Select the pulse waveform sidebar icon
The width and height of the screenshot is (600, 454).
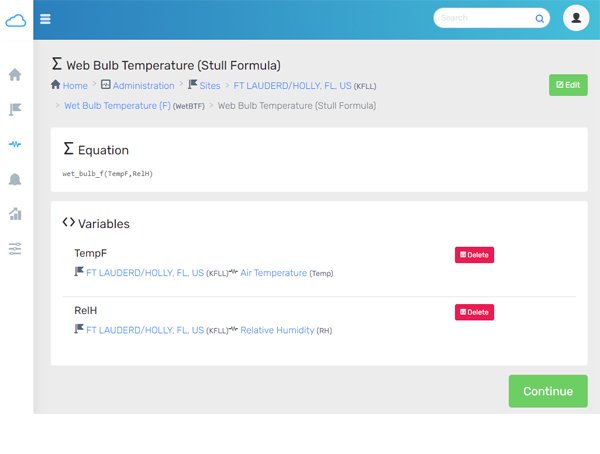pyautogui.click(x=15, y=144)
